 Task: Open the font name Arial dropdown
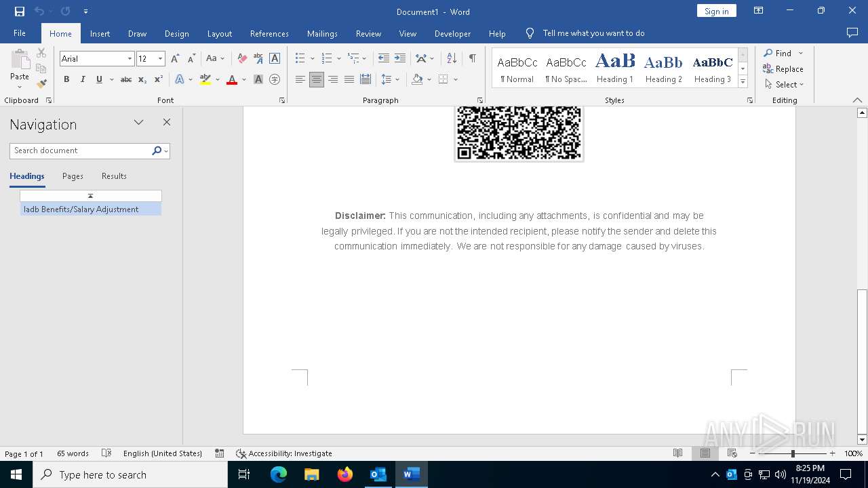130,59
